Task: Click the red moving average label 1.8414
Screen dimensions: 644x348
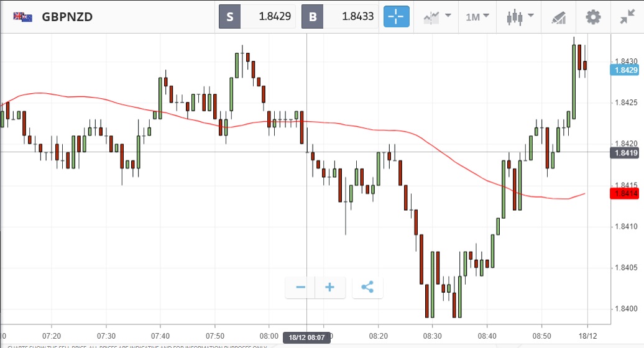Action: click(x=625, y=194)
